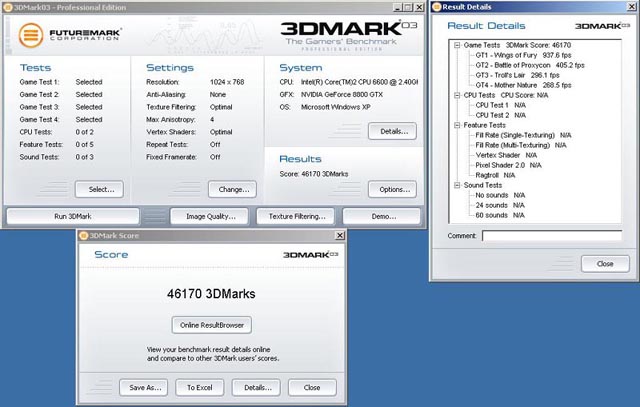Click the Intel Core 2 CPU text
Viewport: 640px width, 407px height.
coord(359,82)
